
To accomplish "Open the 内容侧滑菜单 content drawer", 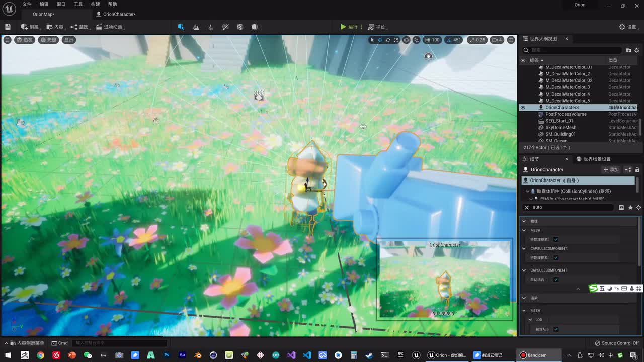I will [26, 343].
